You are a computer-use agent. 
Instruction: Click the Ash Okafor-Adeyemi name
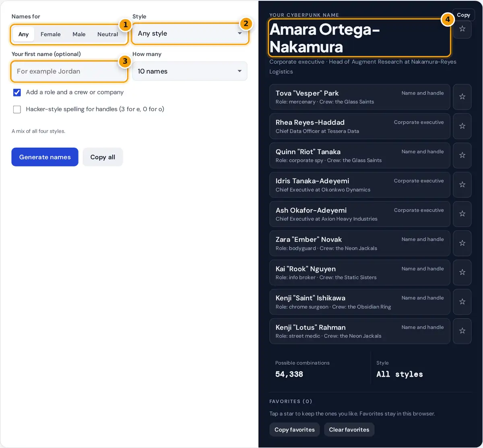point(311,210)
